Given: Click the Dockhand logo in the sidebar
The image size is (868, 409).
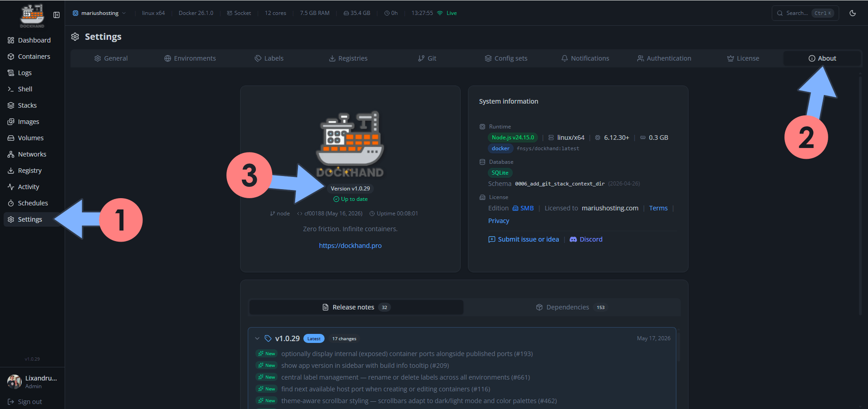Looking at the screenshot, I should (32, 16).
